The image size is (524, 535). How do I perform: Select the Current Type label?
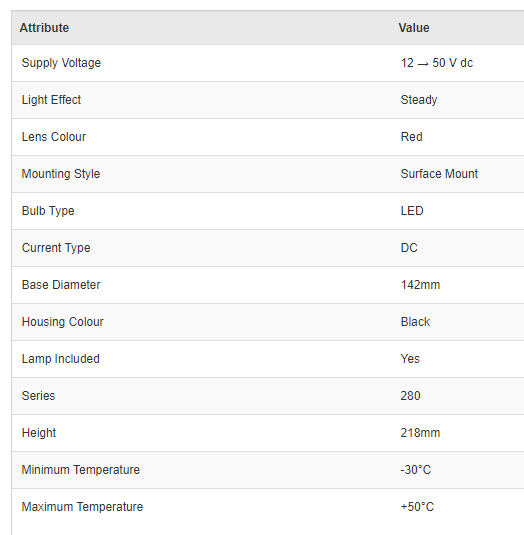click(x=56, y=248)
